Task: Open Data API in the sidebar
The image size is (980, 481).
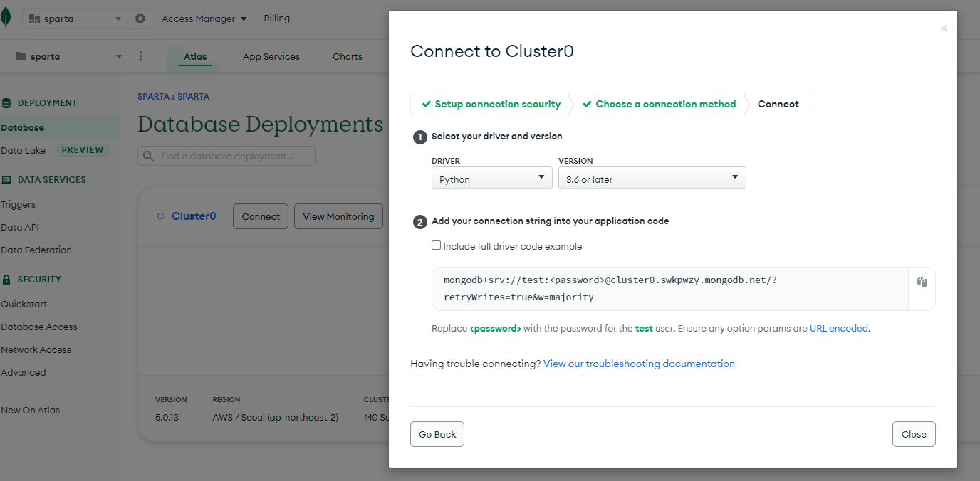Action: click(20, 228)
